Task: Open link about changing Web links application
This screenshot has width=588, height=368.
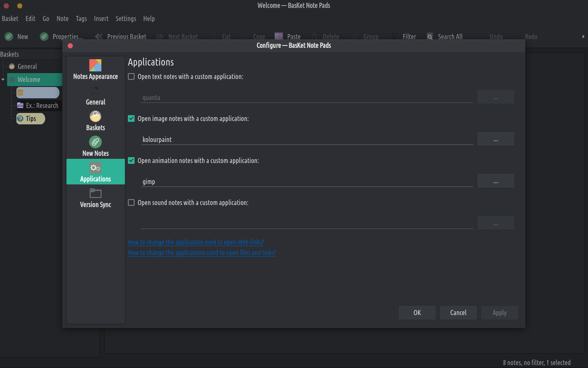Action: click(196, 242)
